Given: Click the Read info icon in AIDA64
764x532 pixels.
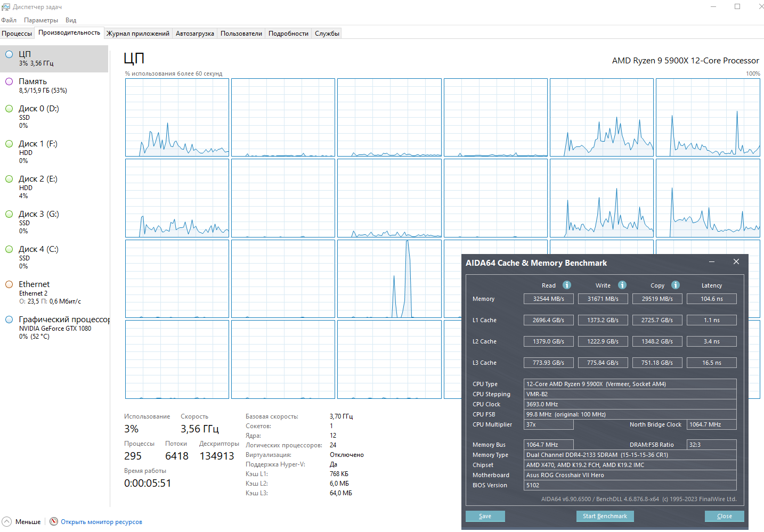Looking at the screenshot, I should 567,285.
